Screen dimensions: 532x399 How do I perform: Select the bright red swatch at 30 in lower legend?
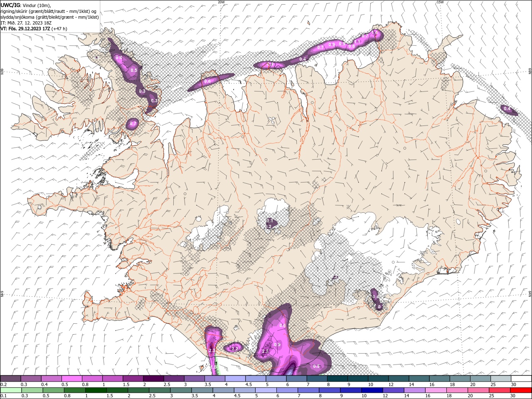point(520,390)
